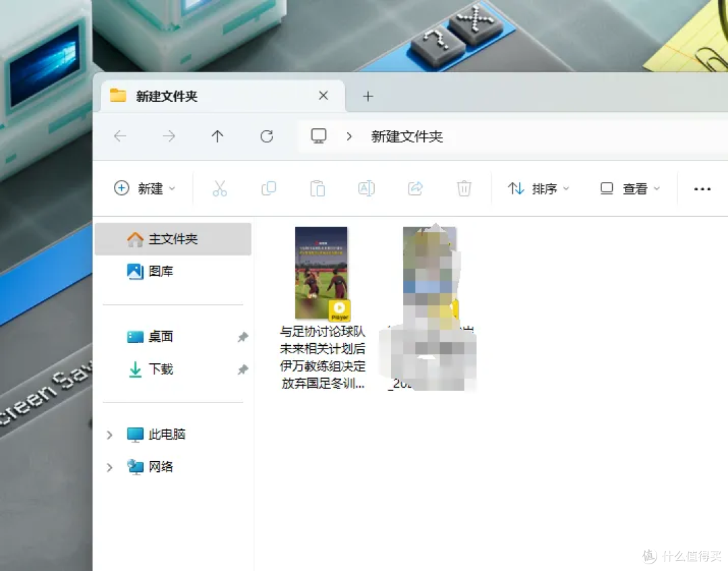Open 桌面 in the sidebar

[x=160, y=336]
